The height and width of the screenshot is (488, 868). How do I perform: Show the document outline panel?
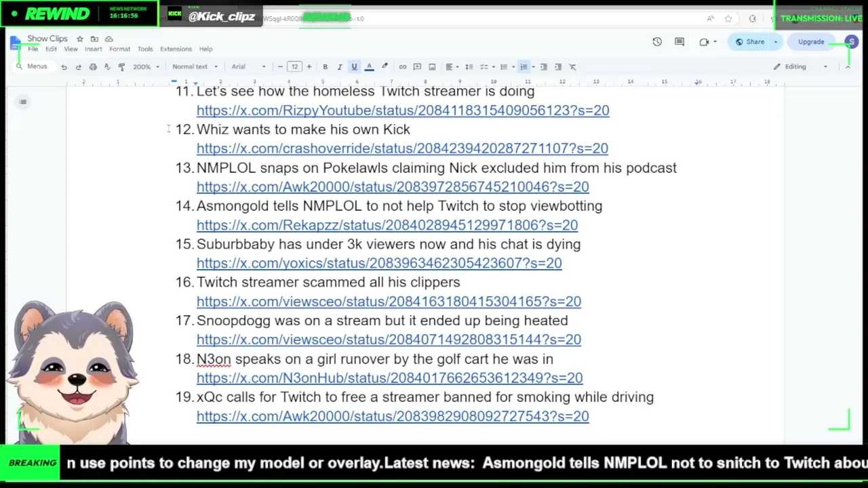(23, 102)
